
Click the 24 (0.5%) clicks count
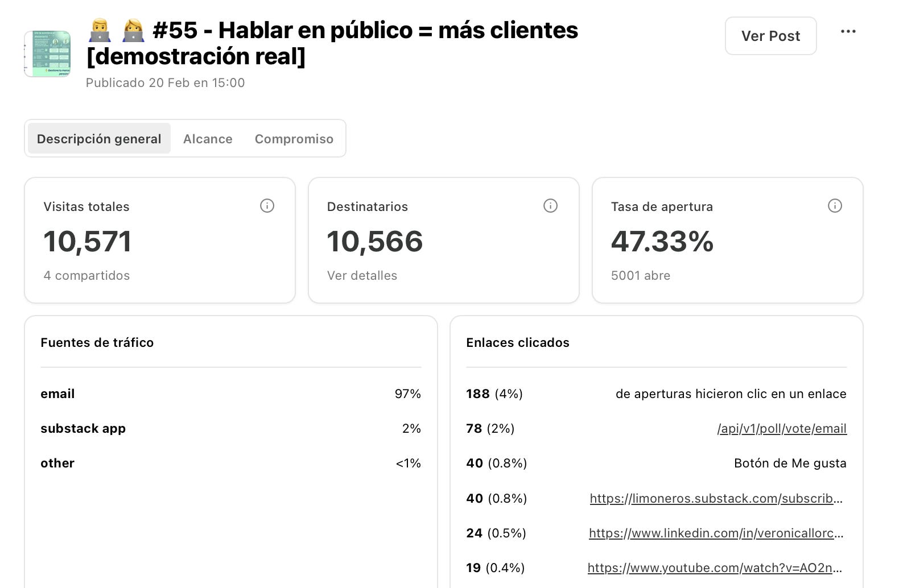point(496,533)
